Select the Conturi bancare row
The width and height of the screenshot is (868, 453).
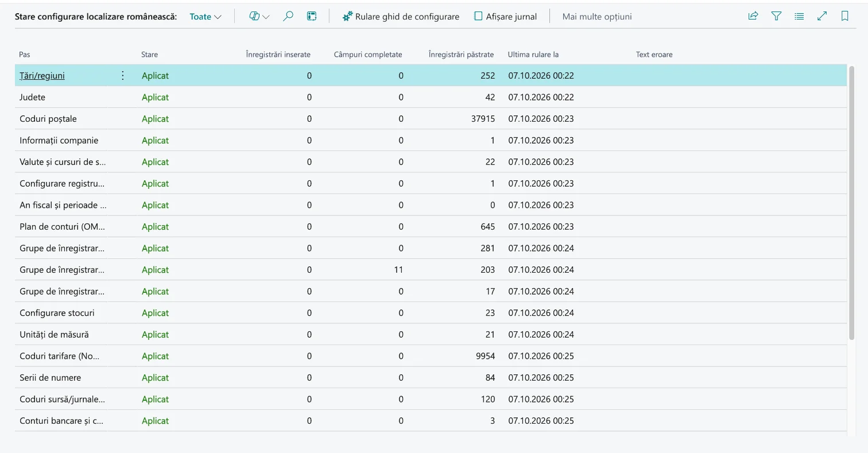click(x=431, y=421)
